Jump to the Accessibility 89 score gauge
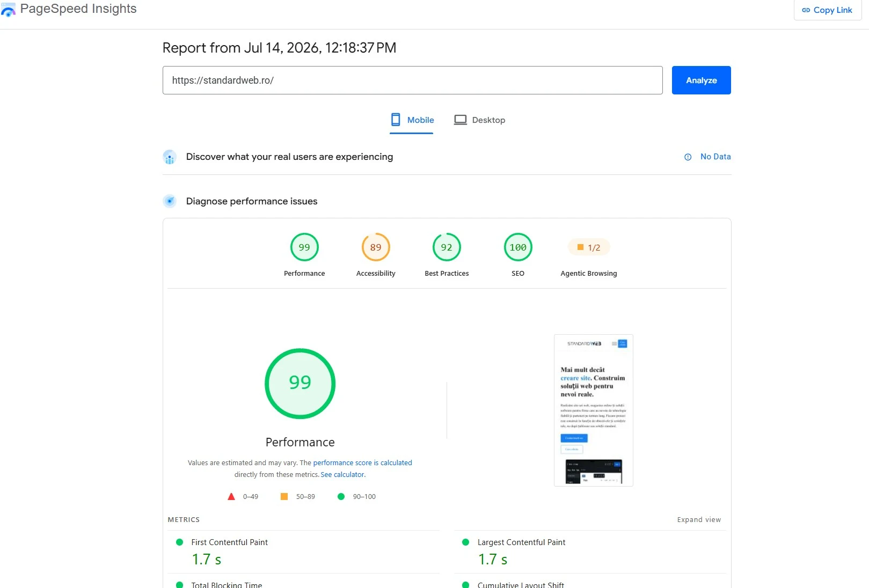Image resolution: width=869 pixels, height=588 pixels. (376, 247)
